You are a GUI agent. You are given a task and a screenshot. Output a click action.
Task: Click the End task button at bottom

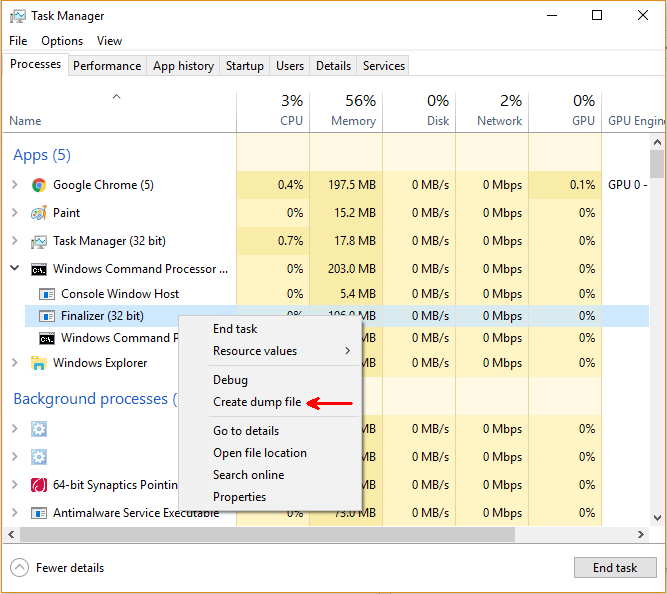coord(615,568)
